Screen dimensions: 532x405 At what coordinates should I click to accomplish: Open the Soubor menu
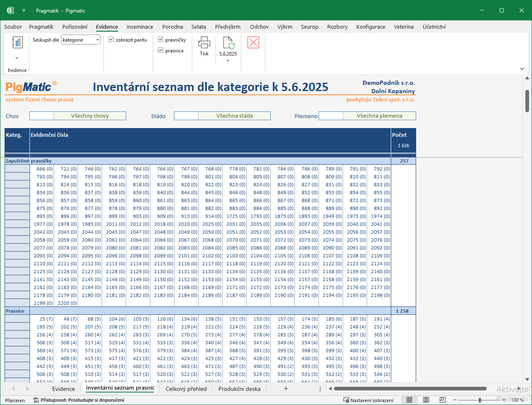click(13, 27)
